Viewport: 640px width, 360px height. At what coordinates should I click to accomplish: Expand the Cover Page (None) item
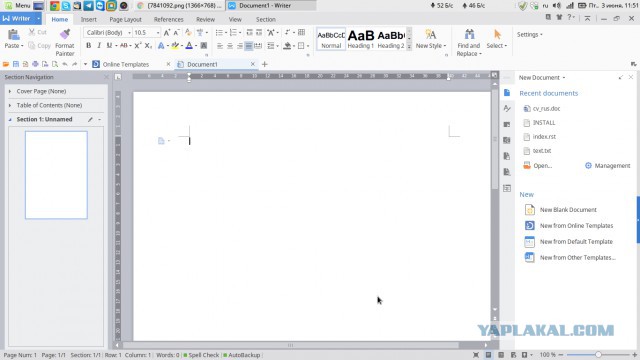tap(10, 91)
